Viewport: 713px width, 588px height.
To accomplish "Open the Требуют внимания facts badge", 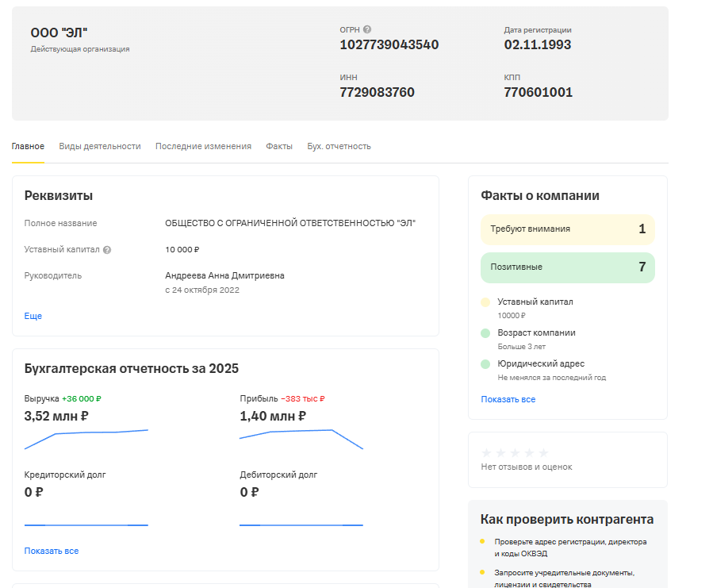I will pyautogui.click(x=568, y=229).
